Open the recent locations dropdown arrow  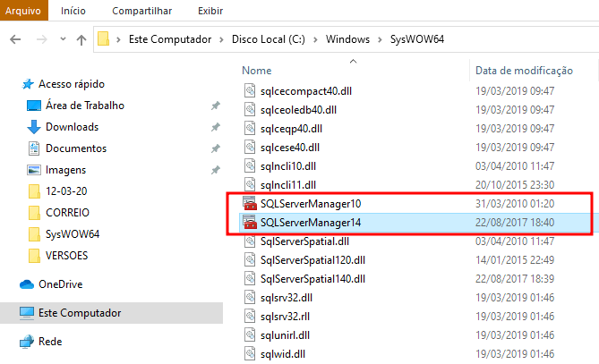click(x=61, y=40)
